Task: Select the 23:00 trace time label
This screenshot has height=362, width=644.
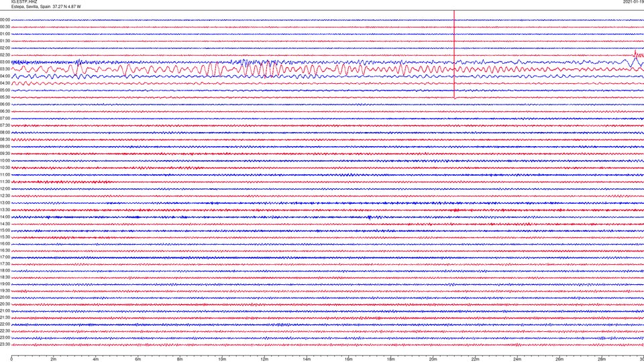Action: [5, 338]
